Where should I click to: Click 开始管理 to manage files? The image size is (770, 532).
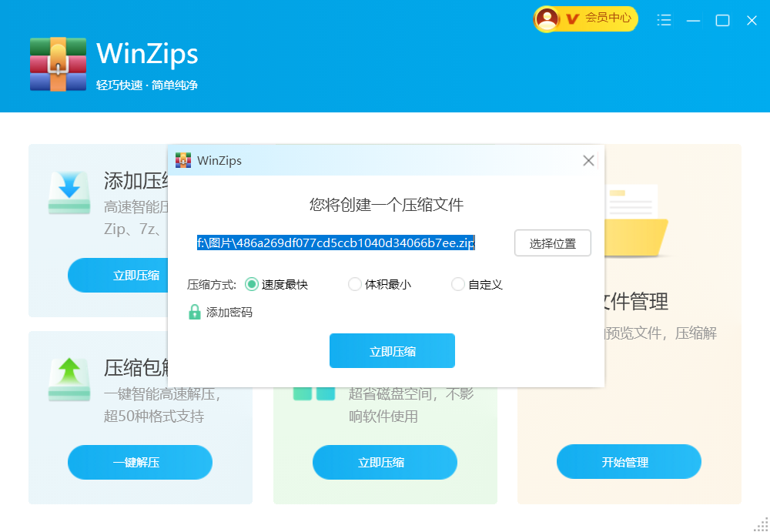(628, 461)
